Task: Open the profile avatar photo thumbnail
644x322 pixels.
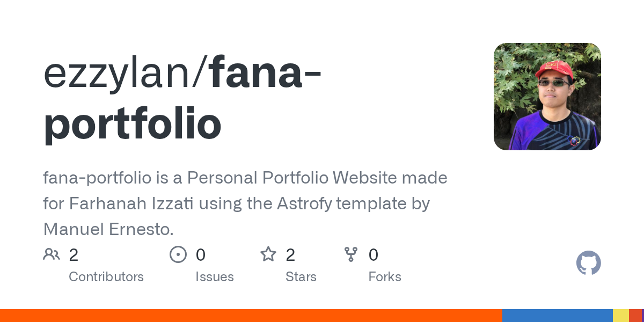Action: tap(547, 97)
